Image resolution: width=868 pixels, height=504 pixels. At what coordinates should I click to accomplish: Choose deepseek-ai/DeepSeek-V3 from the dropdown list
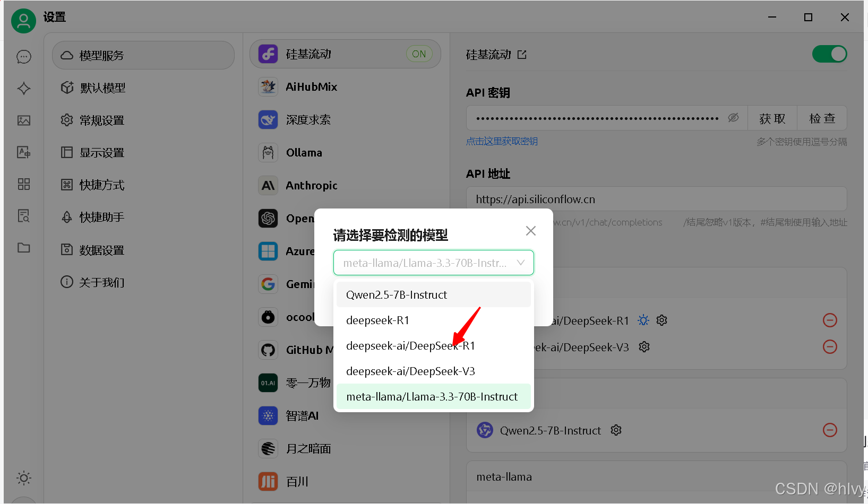pyautogui.click(x=434, y=371)
